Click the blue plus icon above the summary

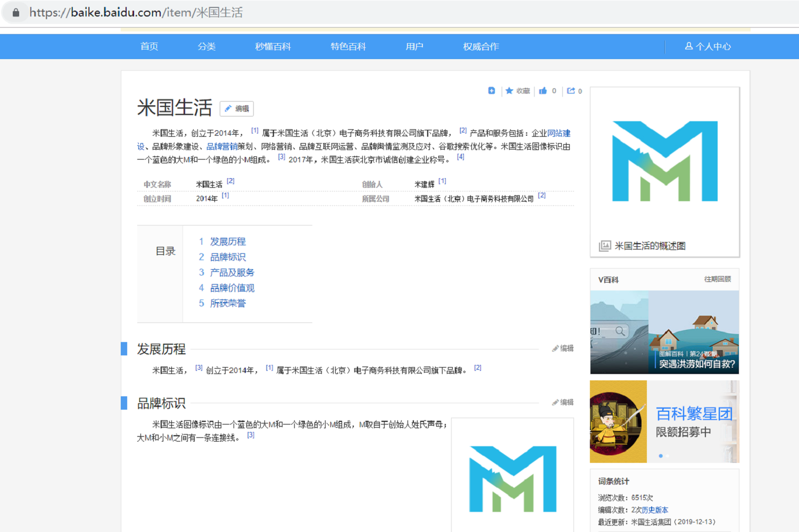(x=492, y=90)
